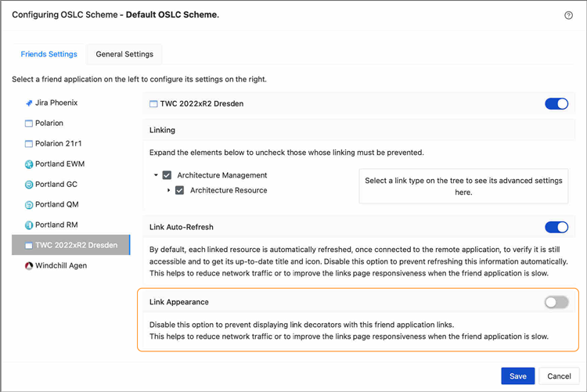Select Jira Phoenix in the friends list
The height and width of the screenshot is (392, 587).
tap(70, 102)
